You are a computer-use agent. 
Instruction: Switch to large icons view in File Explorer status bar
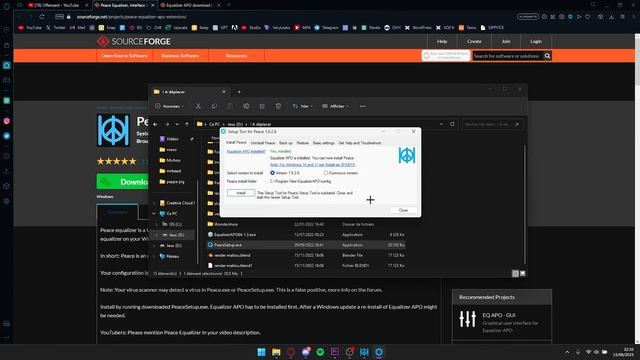click(522, 273)
